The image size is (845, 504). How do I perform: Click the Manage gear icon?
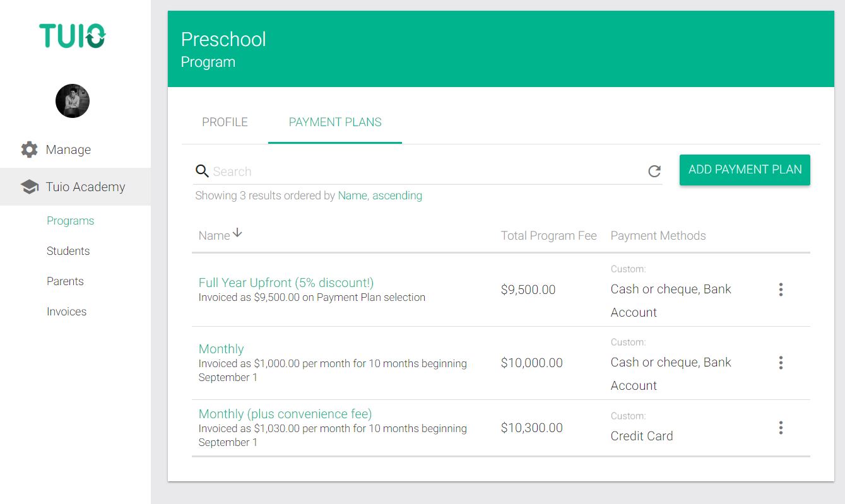tap(29, 149)
